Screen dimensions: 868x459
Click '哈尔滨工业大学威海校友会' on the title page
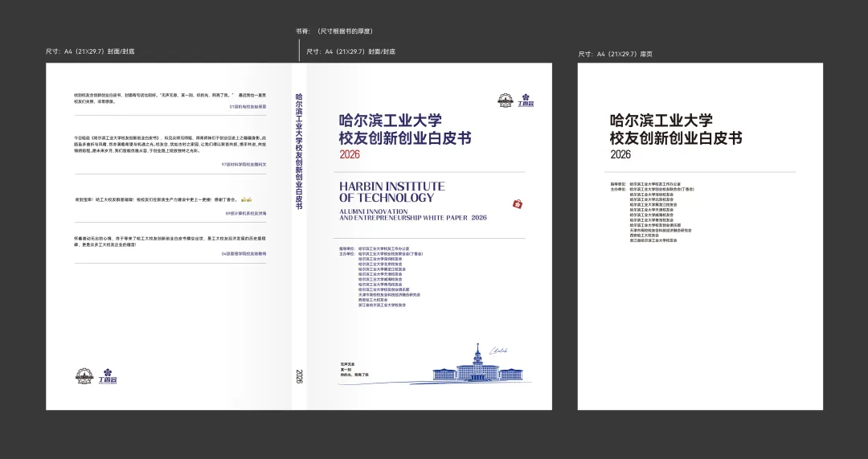[652, 215]
